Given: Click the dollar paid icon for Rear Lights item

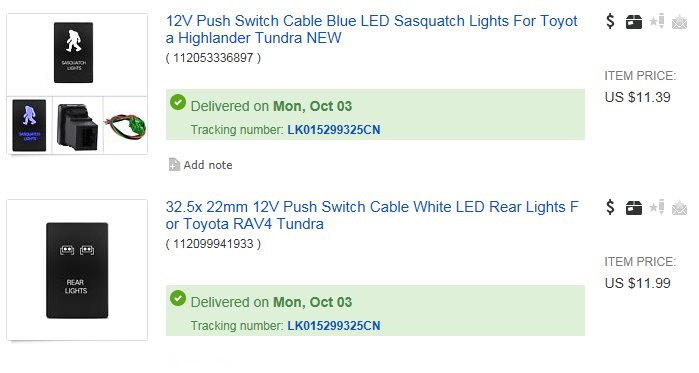Looking at the screenshot, I should [x=610, y=207].
